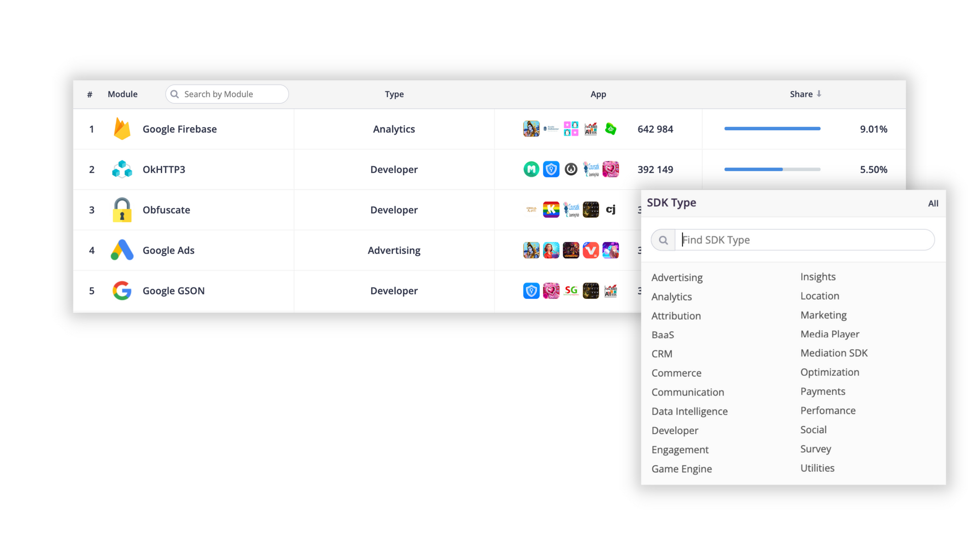The image size is (980, 560).
Task: Open the SG app icon in Google GSON row
Action: tap(571, 291)
